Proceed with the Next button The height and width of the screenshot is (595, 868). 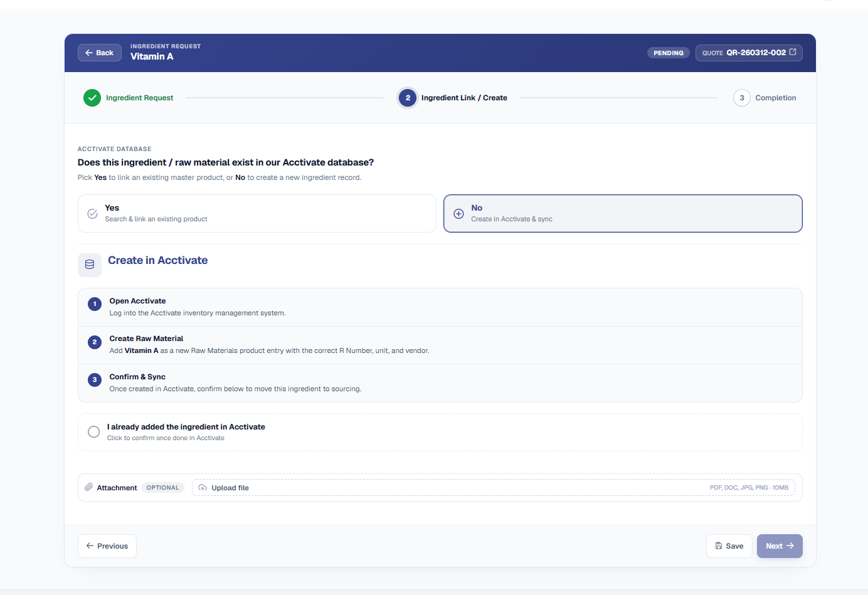coord(780,546)
